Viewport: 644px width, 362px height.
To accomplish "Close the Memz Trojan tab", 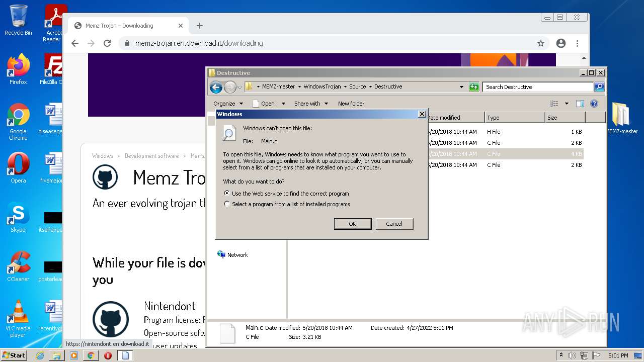I will [181, 26].
